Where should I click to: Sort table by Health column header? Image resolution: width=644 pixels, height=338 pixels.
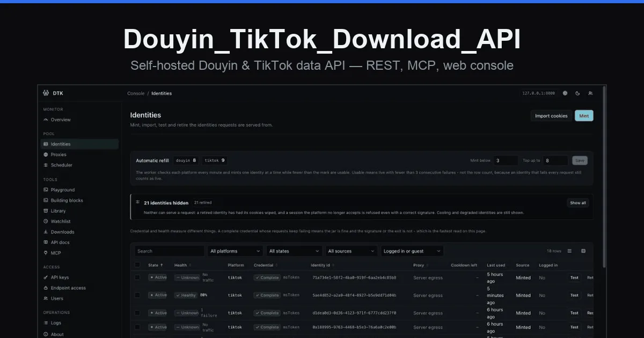183,265
